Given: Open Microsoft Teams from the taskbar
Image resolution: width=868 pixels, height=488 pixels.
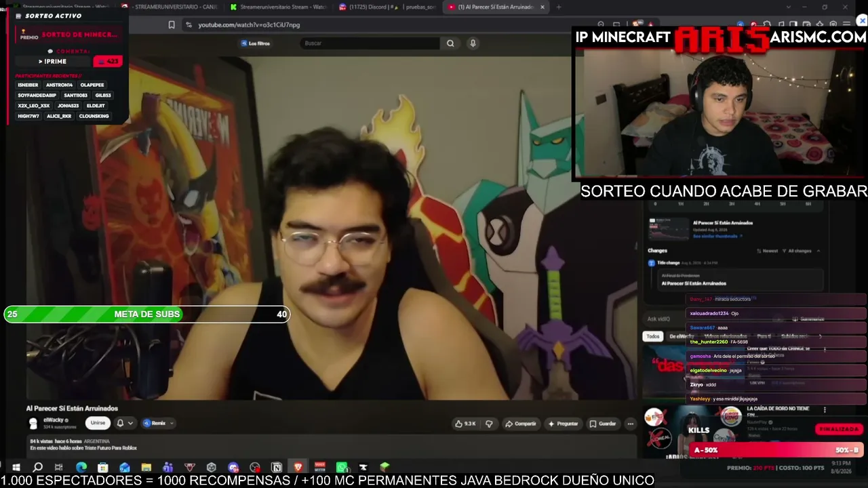Looking at the screenshot, I should click(x=167, y=467).
